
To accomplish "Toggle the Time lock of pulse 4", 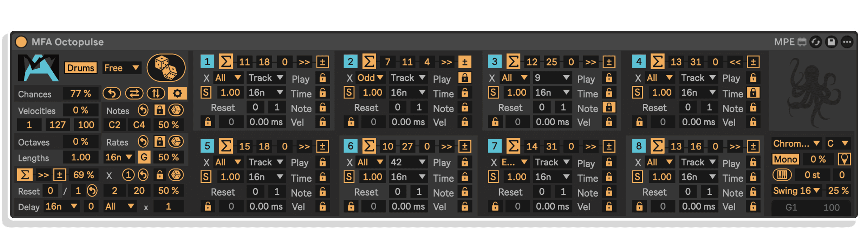I will pos(753,93).
